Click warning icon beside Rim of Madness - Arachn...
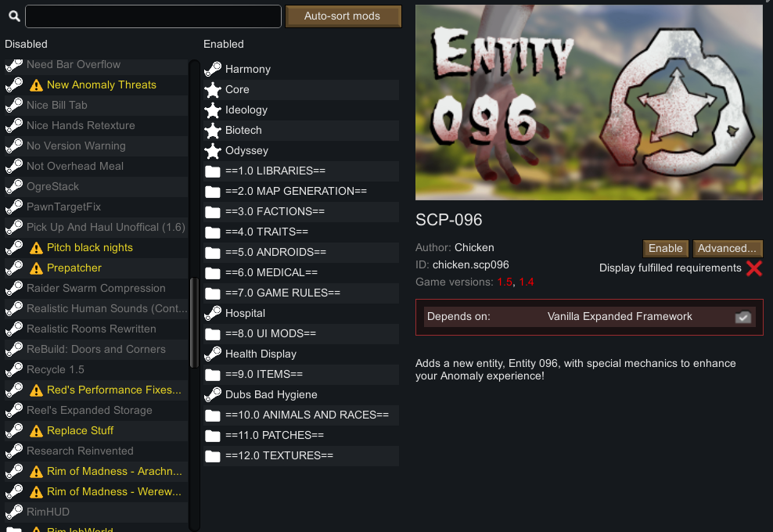Image resolution: width=773 pixels, height=532 pixels. pos(36,472)
